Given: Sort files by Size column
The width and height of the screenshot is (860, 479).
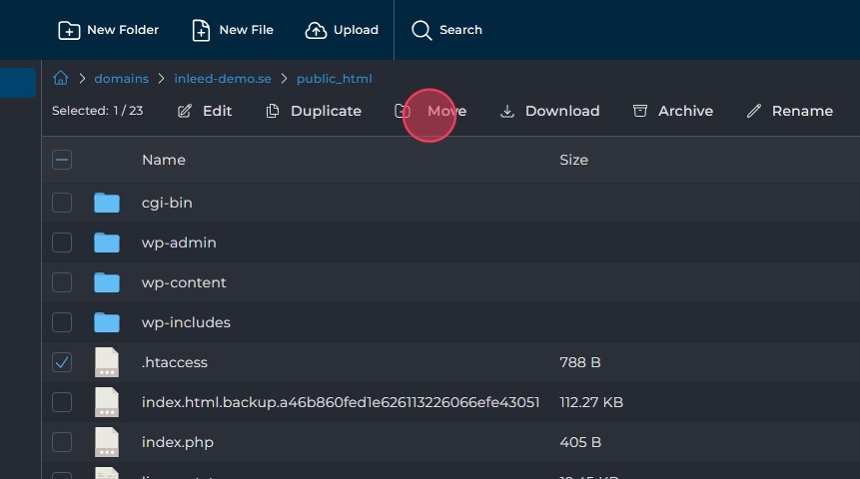Looking at the screenshot, I should [x=573, y=160].
